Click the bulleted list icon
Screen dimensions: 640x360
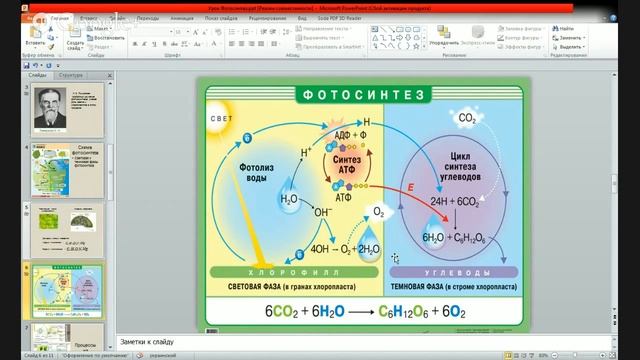point(233,32)
